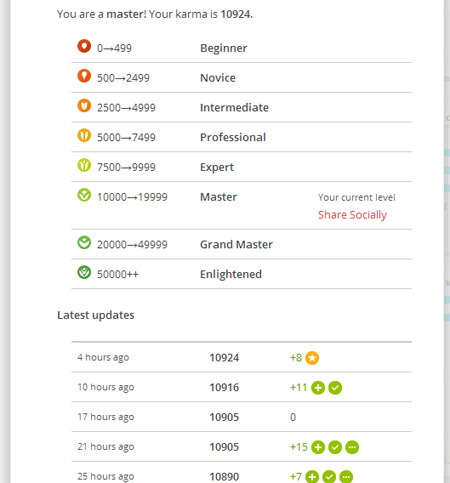Click the Professional level name

tap(233, 137)
